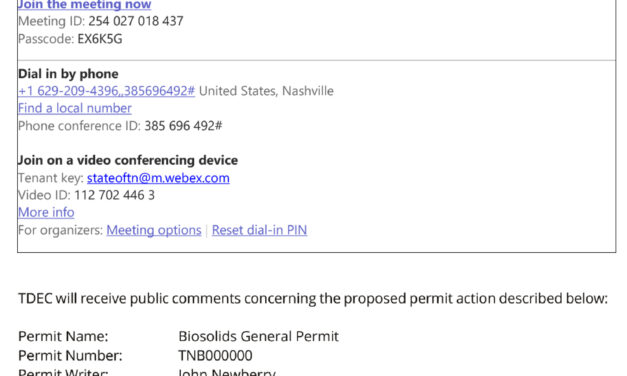Screen dimensions: 627x376
Task: Click the 'Dial in by phone' heading
Action: (68, 74)
